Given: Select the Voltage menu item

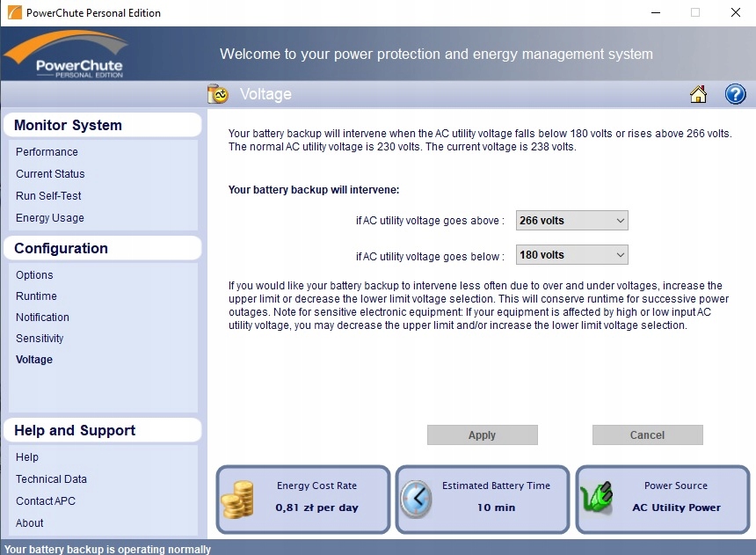Looking at the screenshot, I should 34,360.
